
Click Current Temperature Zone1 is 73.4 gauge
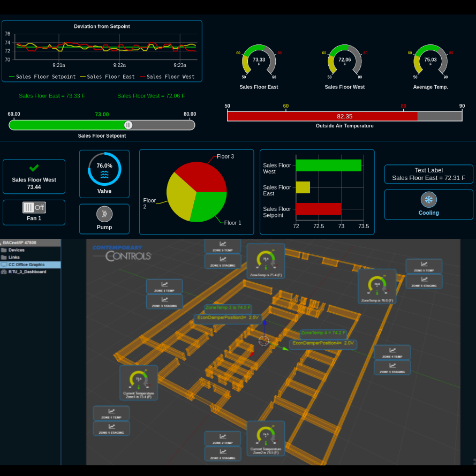coord(139,383)
